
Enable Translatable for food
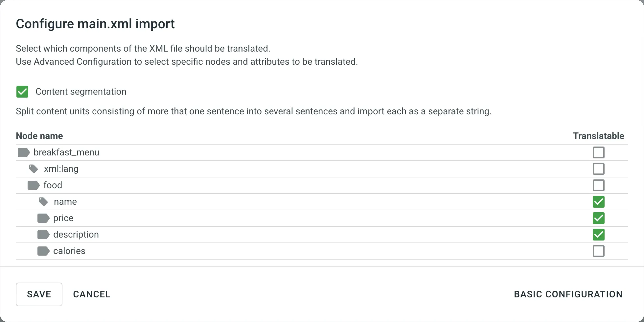point(598,185)
